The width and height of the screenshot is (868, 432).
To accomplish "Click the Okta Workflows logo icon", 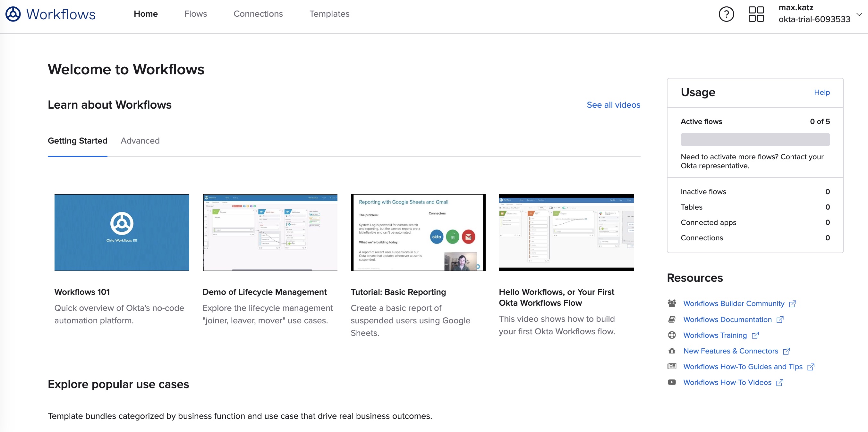I will [13, 14].
